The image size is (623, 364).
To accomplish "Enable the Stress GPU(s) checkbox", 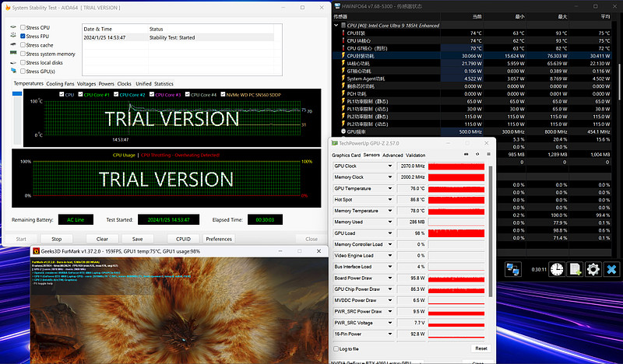I will [x=23, y=71].
